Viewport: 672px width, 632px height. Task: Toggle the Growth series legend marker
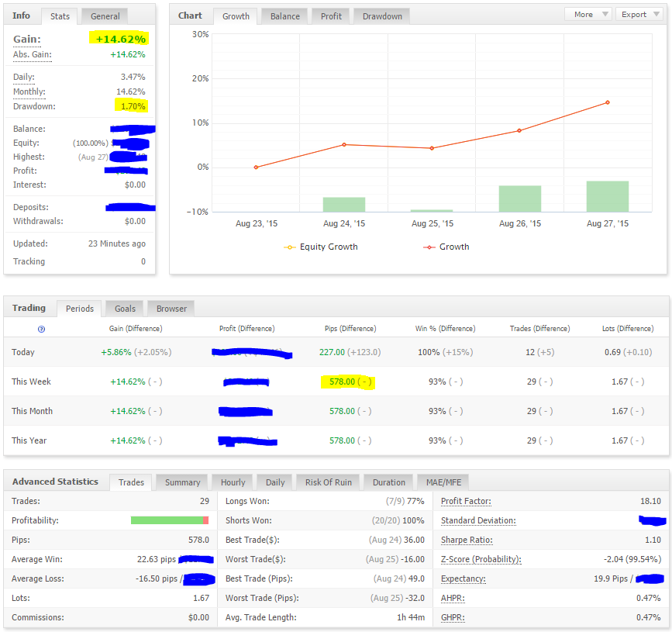click(x=429, y=247)
